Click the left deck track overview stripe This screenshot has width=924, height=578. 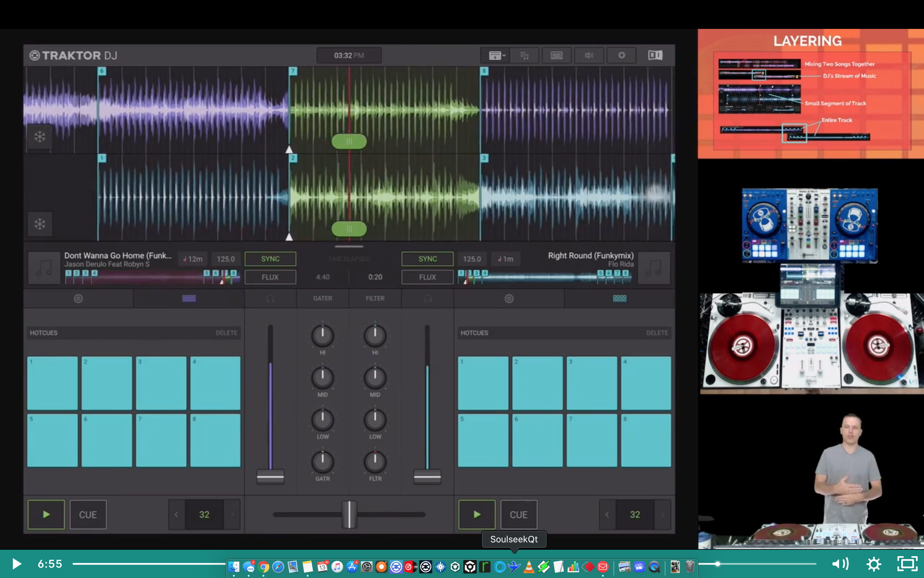click(152, 277)
